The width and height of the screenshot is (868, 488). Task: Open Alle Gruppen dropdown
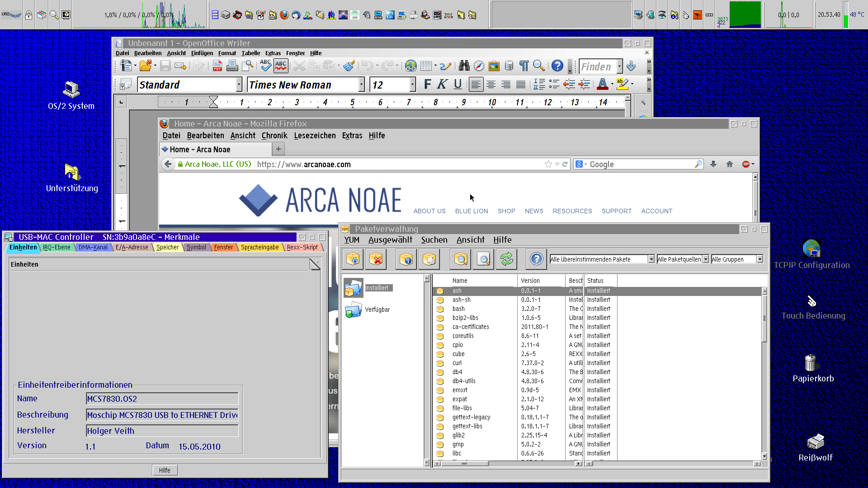coord(759,259)
